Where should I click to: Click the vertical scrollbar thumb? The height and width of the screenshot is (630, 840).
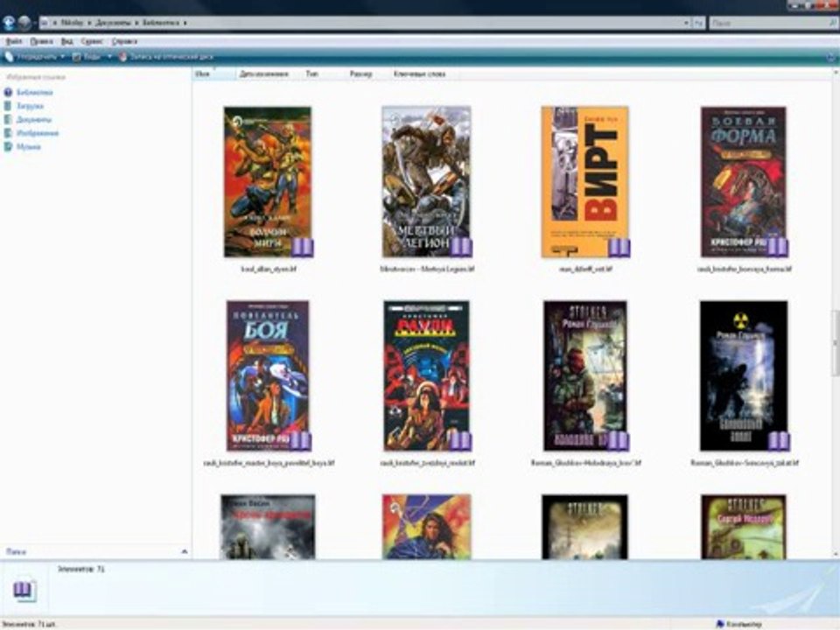(835, 343)
